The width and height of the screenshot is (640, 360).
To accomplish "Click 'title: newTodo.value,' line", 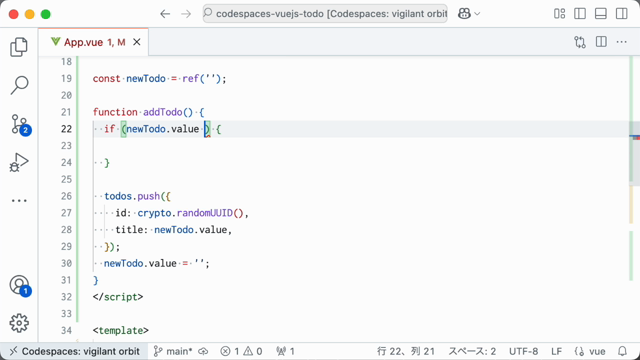I will click(x=174, y=230).
